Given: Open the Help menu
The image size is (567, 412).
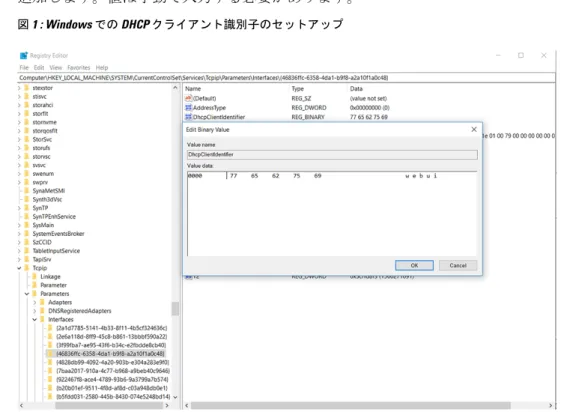Looking at the screenshot, I should point(102,68).
